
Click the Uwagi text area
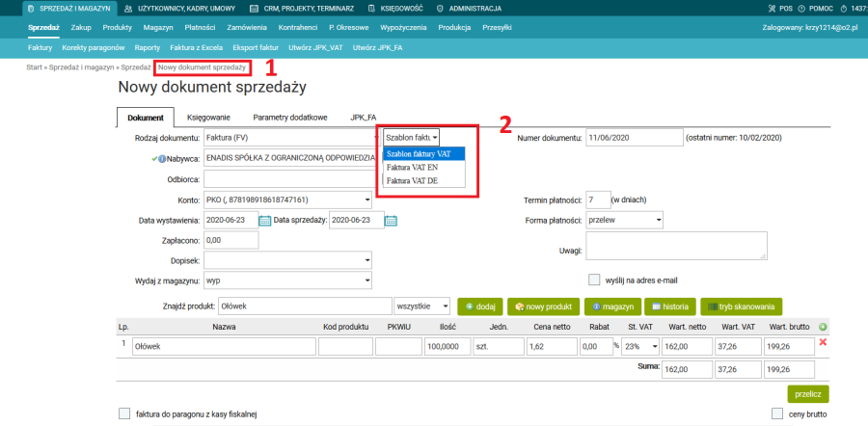coord(676,246)
